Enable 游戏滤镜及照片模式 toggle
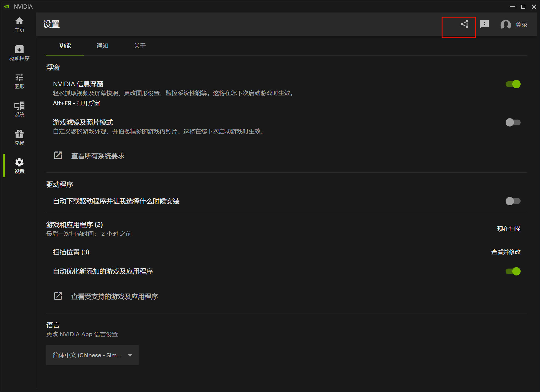Screen dimensions: 540x392 pos(513,122)
